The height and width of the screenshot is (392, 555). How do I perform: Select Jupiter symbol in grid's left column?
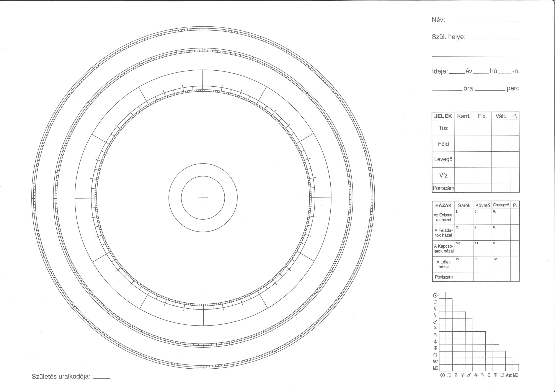pyautogui.click(x=435, y=328)
